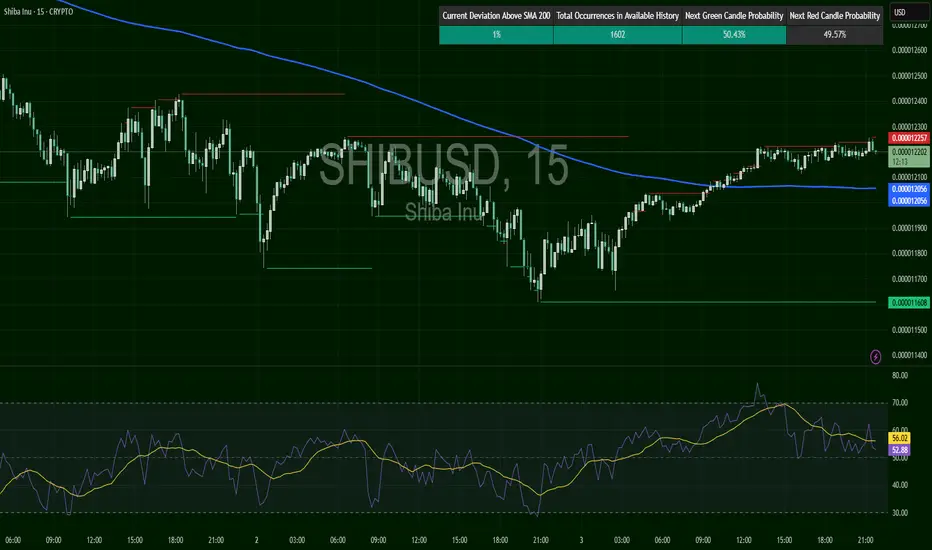Screen dimensions: 932x550
Task: Click the 50.43% green probability cell
Action: pos(734,34)
